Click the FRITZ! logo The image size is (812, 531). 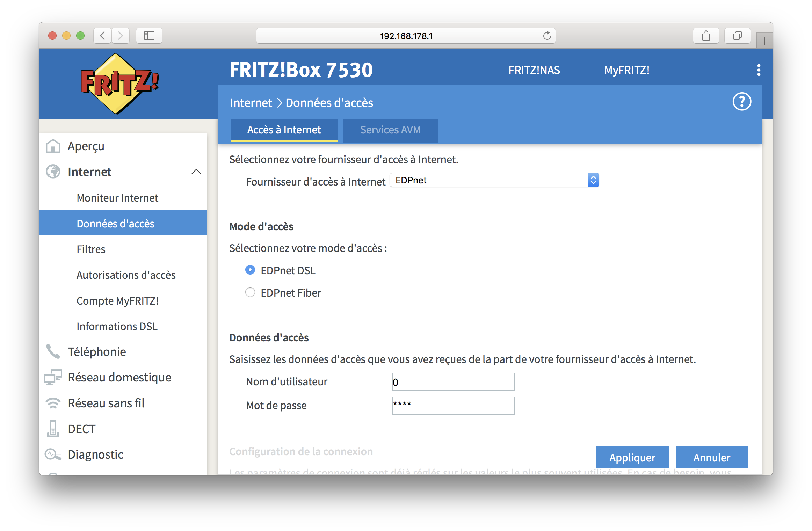point(119,84)
